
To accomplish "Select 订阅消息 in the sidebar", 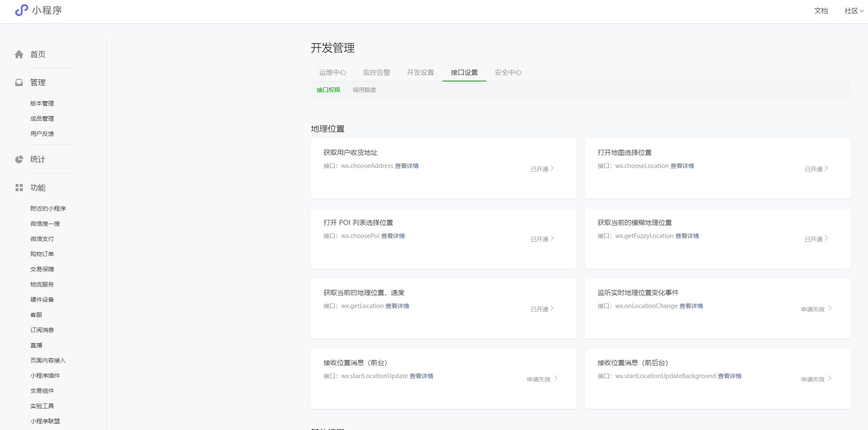I will (42, 330).
